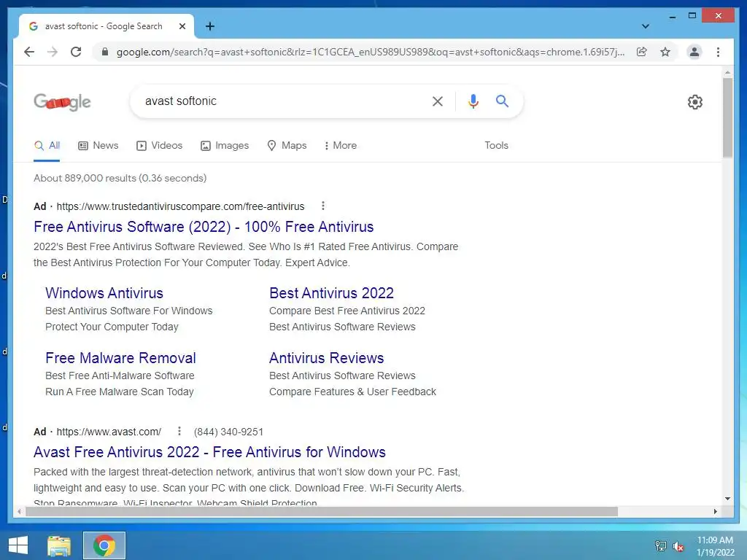Image resolution: width=747 pixels, height=560 pixels.
Task: Submit search with magnifier icon
Action: click(502, 101)
